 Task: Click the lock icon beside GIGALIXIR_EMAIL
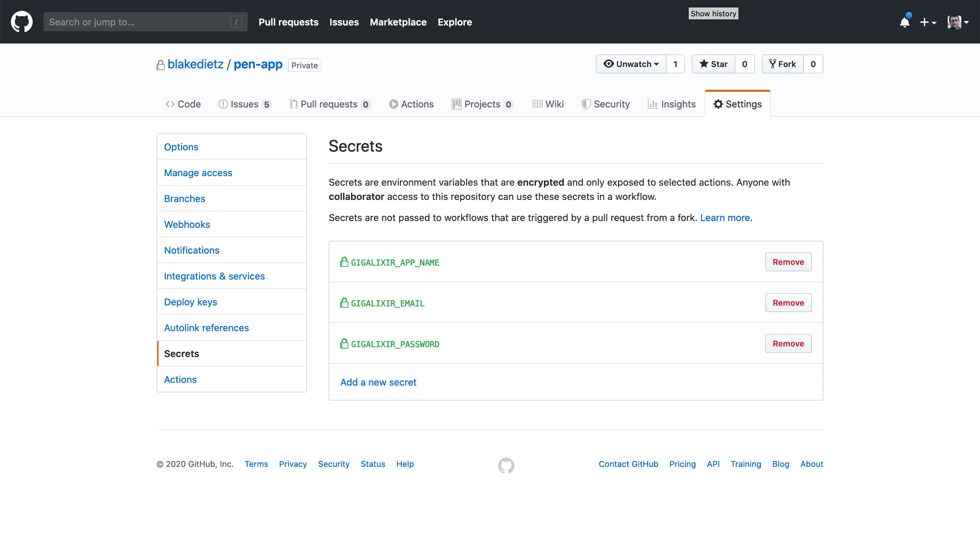coord(344,303)
